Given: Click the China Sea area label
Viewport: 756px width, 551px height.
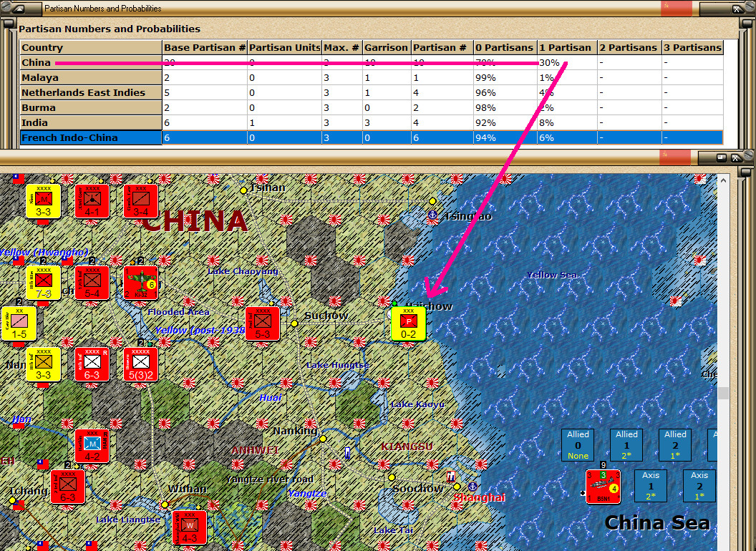Looking at the screenshot, I should 657,523.
